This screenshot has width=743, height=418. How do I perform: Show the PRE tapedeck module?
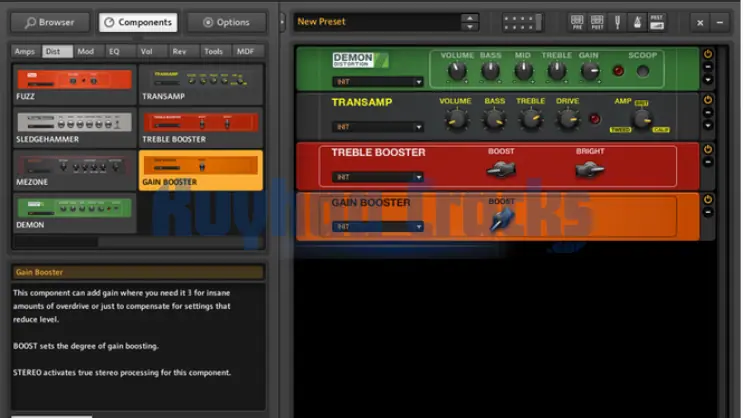(577, 21)
